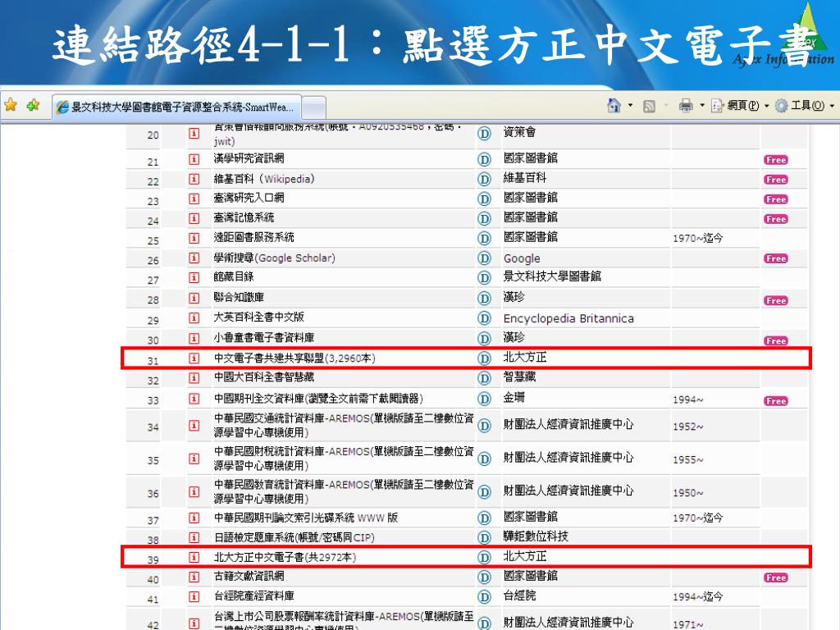Click the Print icon
Viewport: 840px width, 630px height.
coord(686,106)
